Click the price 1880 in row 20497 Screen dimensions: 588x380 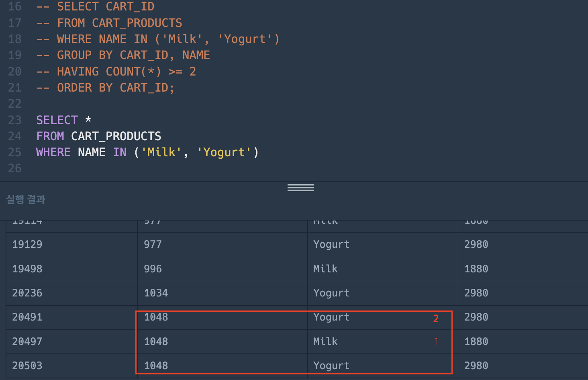476,341
